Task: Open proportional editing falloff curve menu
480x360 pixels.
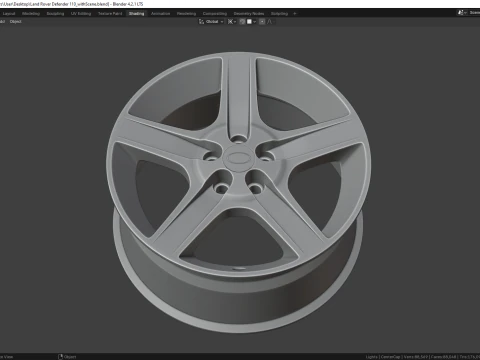Action: [x=270, y=22]
